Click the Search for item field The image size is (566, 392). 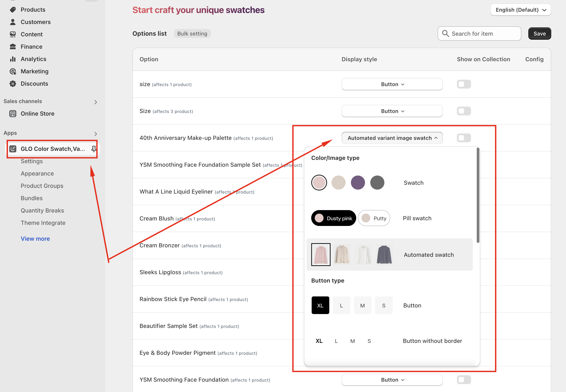479,34
